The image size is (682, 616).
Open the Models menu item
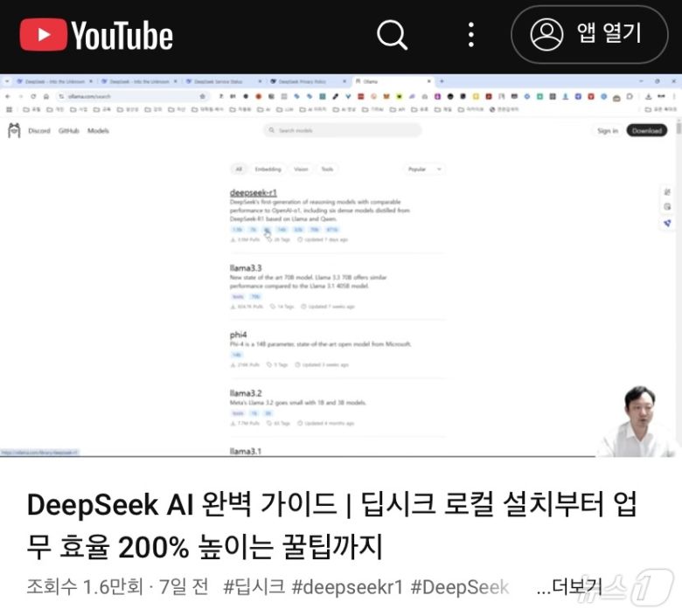point(98,131)
